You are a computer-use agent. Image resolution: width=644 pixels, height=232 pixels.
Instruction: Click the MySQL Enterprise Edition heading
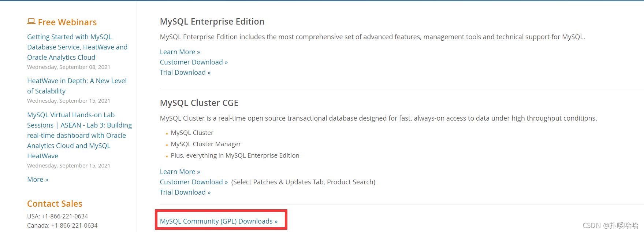pos(212,22)
